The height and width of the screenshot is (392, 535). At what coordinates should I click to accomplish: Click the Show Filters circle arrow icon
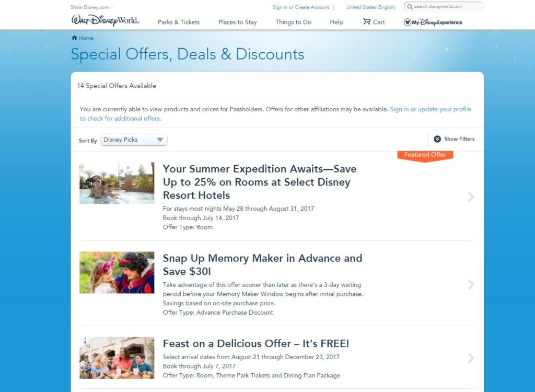(x=437, y=139)
